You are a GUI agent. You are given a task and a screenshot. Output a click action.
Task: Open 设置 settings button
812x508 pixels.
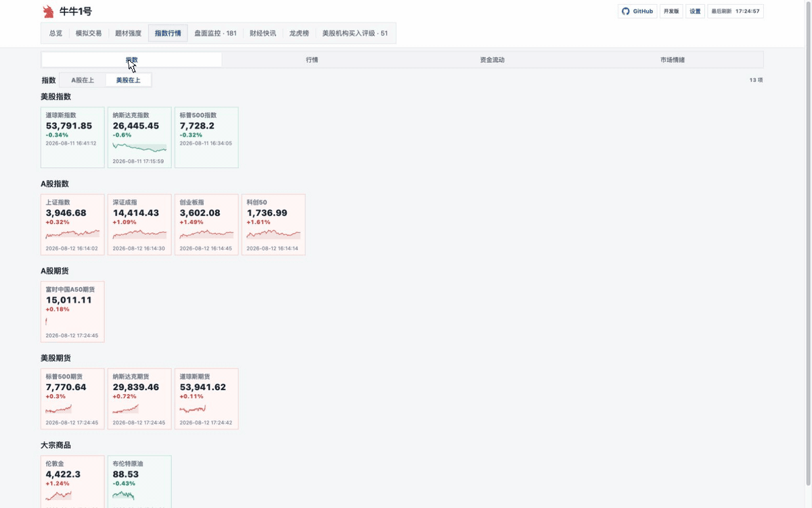tap(695, 12)
